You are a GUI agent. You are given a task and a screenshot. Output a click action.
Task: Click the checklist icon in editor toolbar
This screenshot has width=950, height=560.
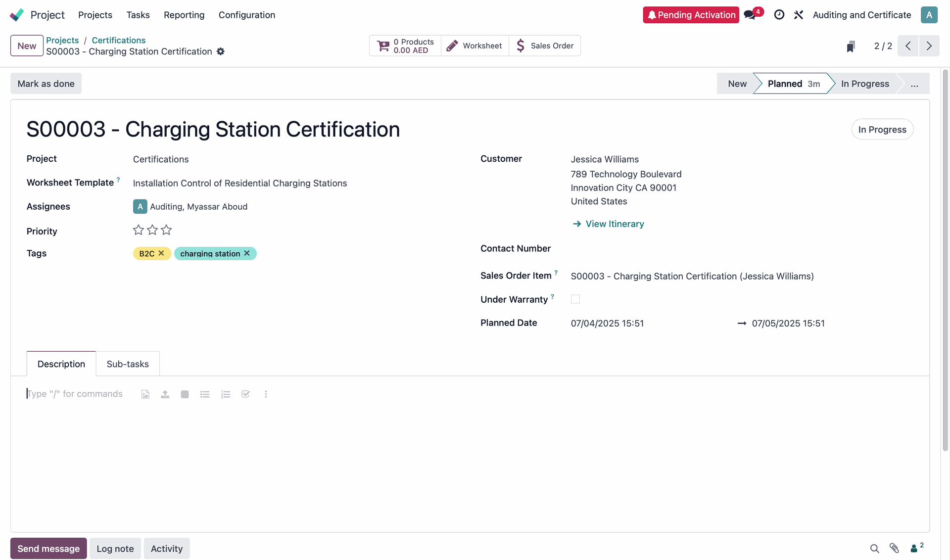click(x=245, y=394)
